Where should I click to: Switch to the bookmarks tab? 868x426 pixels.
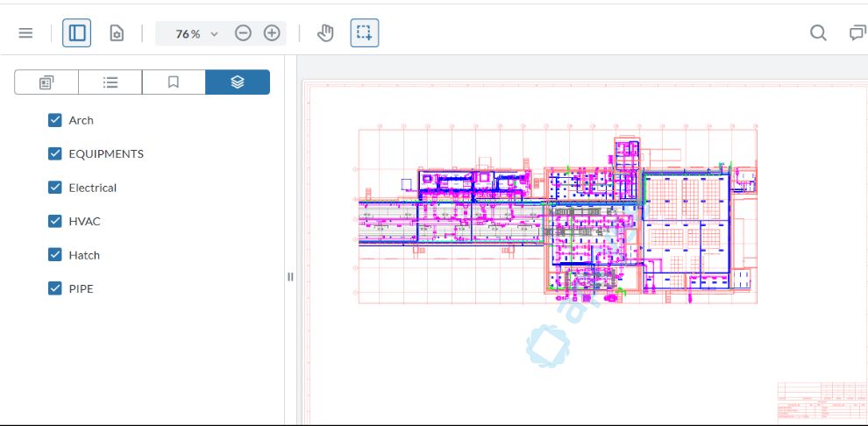click(174, 82)
